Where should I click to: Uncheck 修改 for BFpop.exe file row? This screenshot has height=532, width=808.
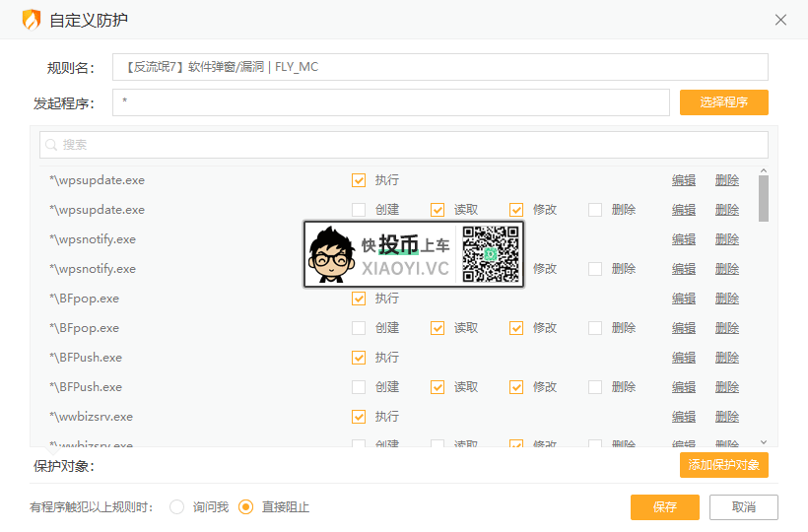[x=516, y=328]
